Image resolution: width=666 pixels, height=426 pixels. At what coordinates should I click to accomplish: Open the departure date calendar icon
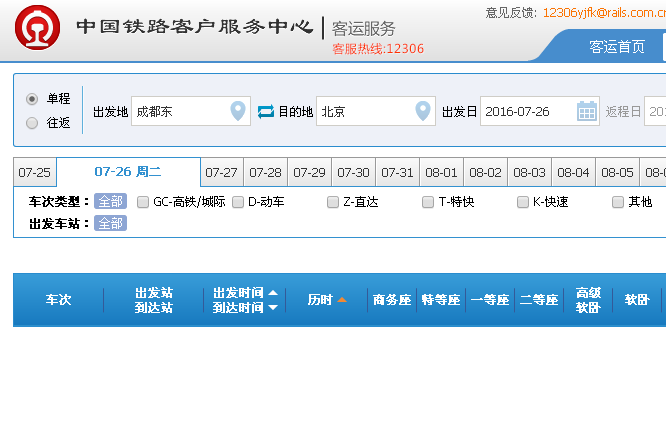pyautogui.click(x=587, y=111)
